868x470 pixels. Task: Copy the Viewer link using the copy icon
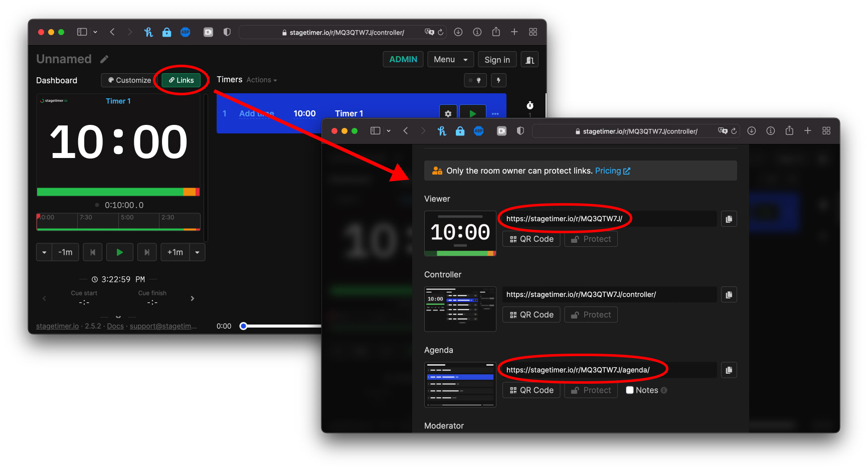tap(729, 219)
